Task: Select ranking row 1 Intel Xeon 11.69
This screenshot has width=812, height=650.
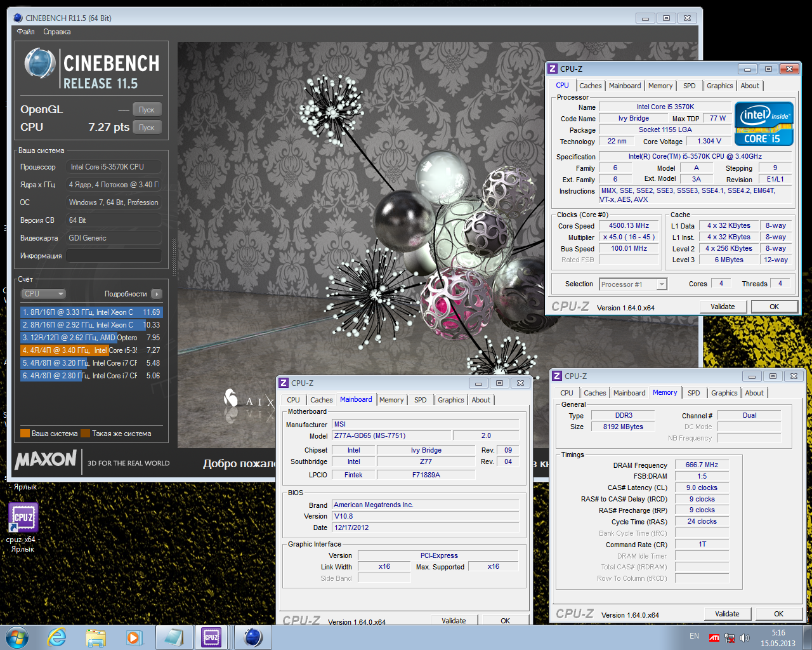Action: tap(91, 312)
